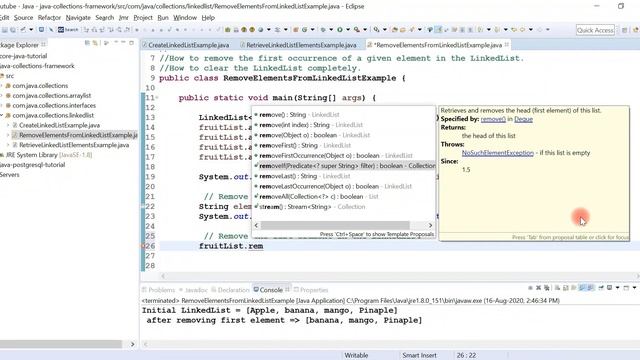Switch to the Properties tab
The height and width of the screenshot is (360, 640).
[311, 290]
